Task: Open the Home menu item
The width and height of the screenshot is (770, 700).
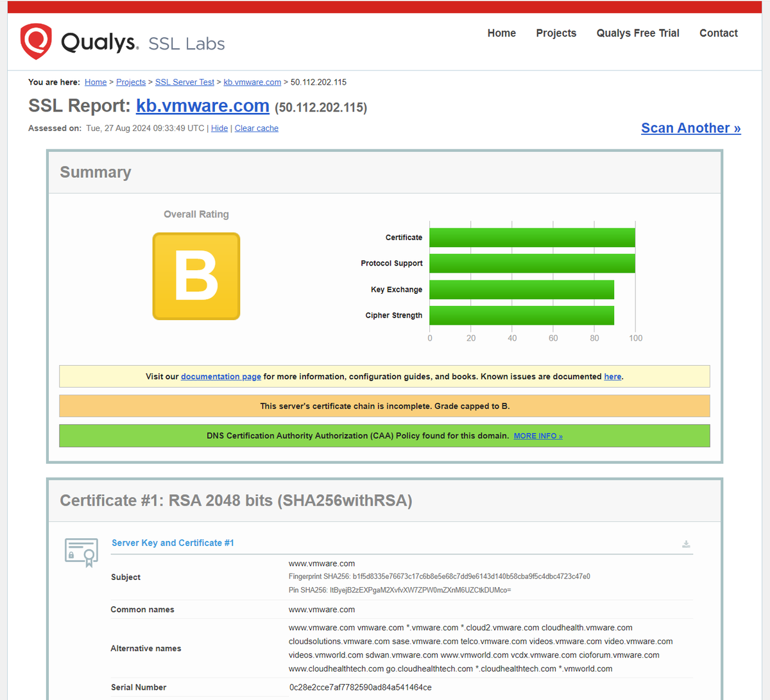Action: [502, 33]
